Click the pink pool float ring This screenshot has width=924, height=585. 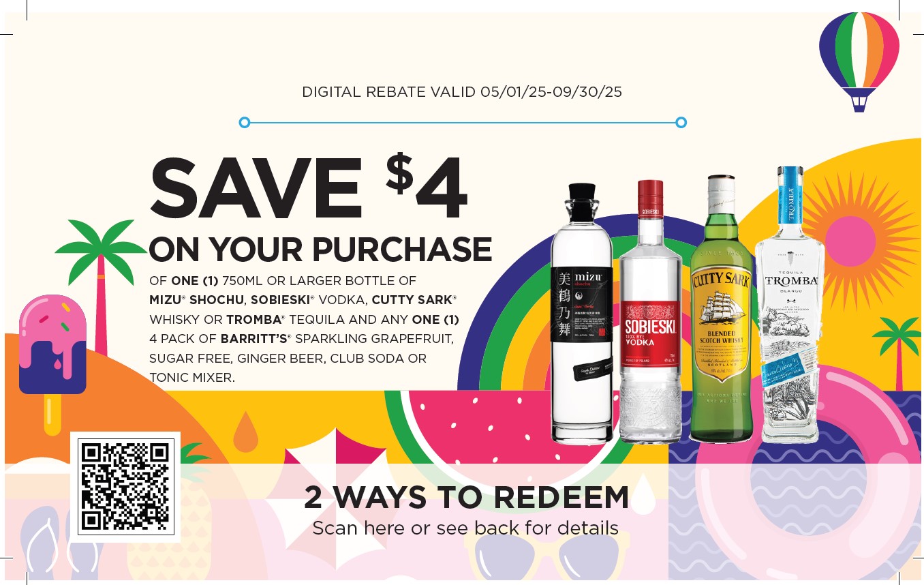click(x=809, y=470)
